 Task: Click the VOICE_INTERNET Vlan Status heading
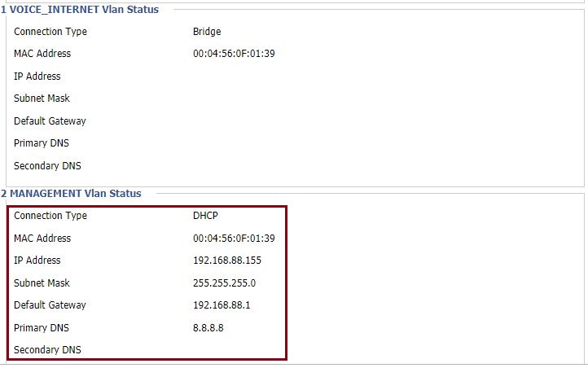coord(80,10)
